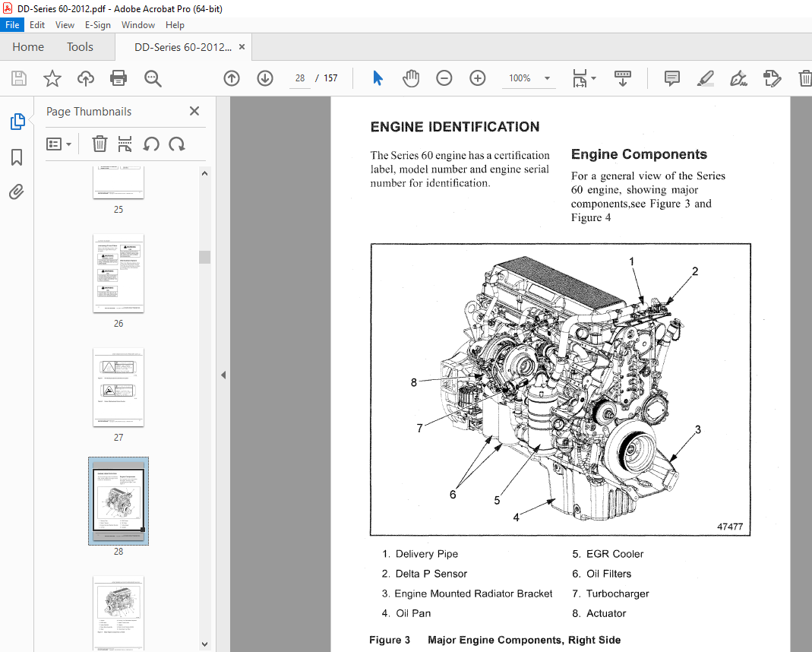Screen dimensions: 812x652
Task: Open the read mode keyboard icon
Action: coord(622,78)
